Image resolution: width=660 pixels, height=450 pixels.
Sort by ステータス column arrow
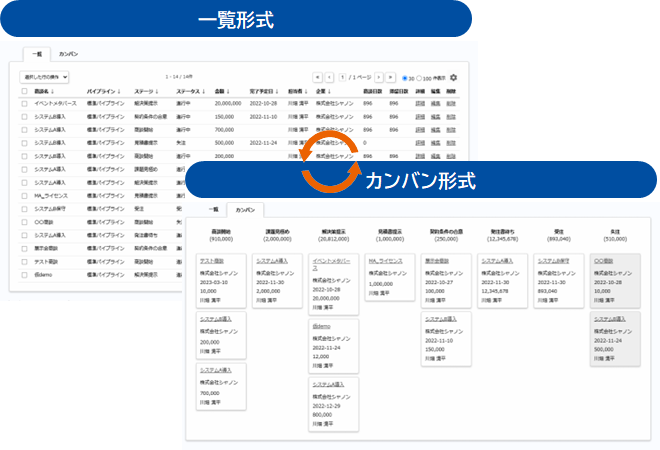point(204,91)
